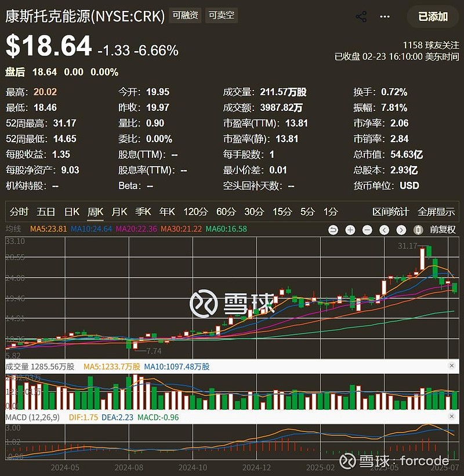Switch to the 季K chart tab
Screen dimensions: 464x476
tap(143, 212)
